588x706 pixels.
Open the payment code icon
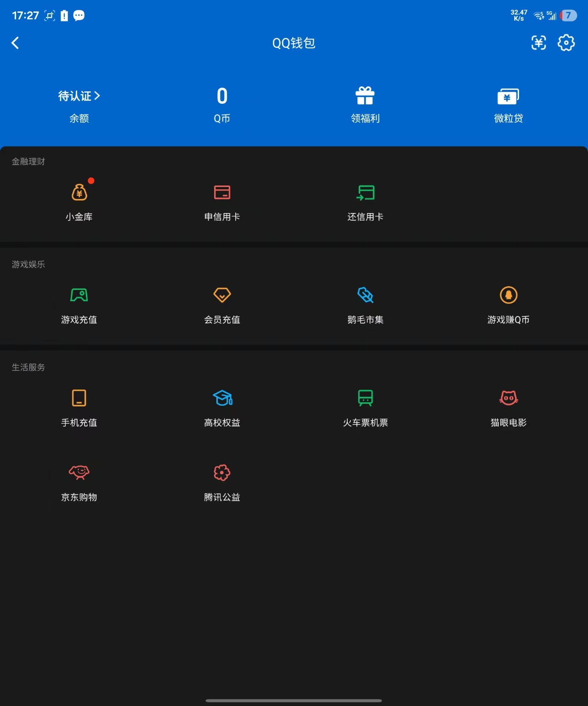[538, 43]
